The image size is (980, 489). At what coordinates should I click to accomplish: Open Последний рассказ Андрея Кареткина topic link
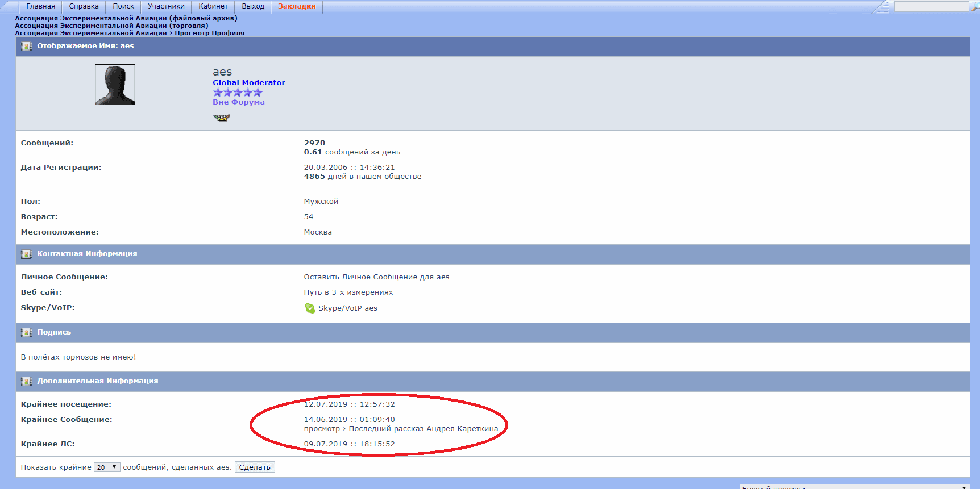point(423,429)
